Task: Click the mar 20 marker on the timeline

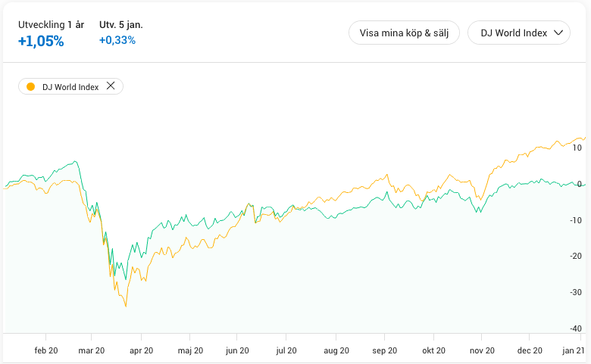Action: click(91, 350)
